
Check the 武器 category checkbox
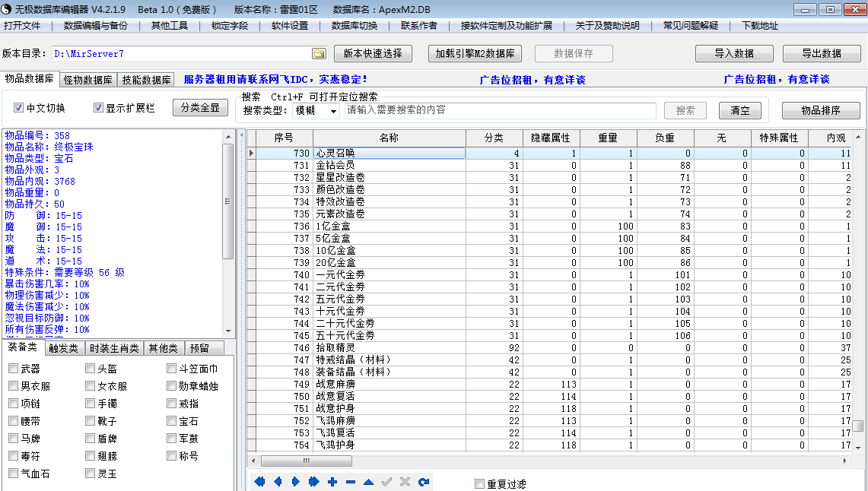14,369
